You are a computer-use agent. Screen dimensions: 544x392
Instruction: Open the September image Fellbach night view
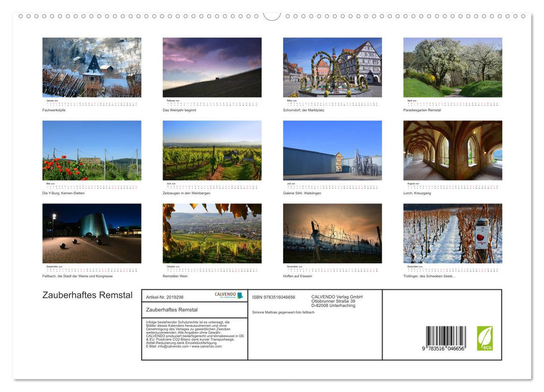[92, 234]
